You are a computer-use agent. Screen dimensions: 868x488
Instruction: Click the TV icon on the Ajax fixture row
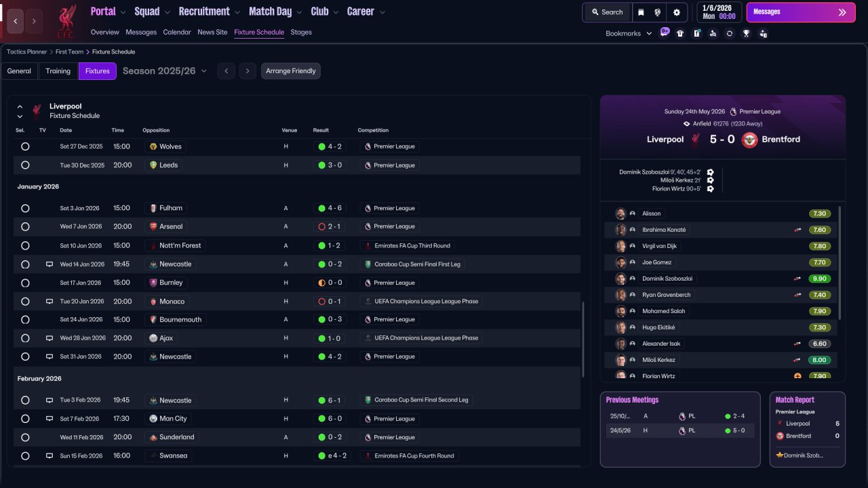click(50, 338)
